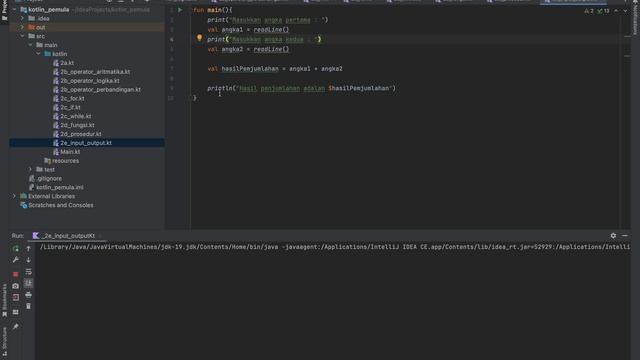Image resolution: width=640 pixels, height=360 pixels.
Task: Open 2c_for.kt file
Action: (x=72, y=98)
